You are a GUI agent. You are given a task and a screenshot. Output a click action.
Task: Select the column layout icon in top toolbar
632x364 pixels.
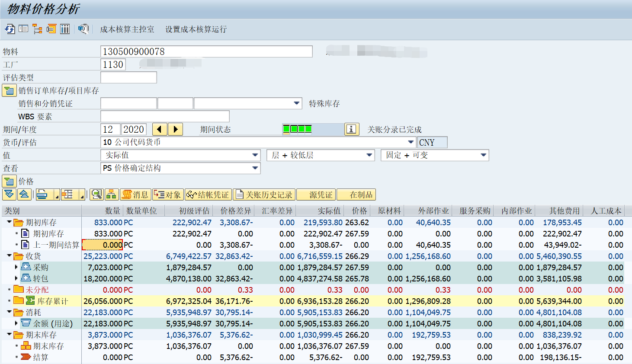64,29
